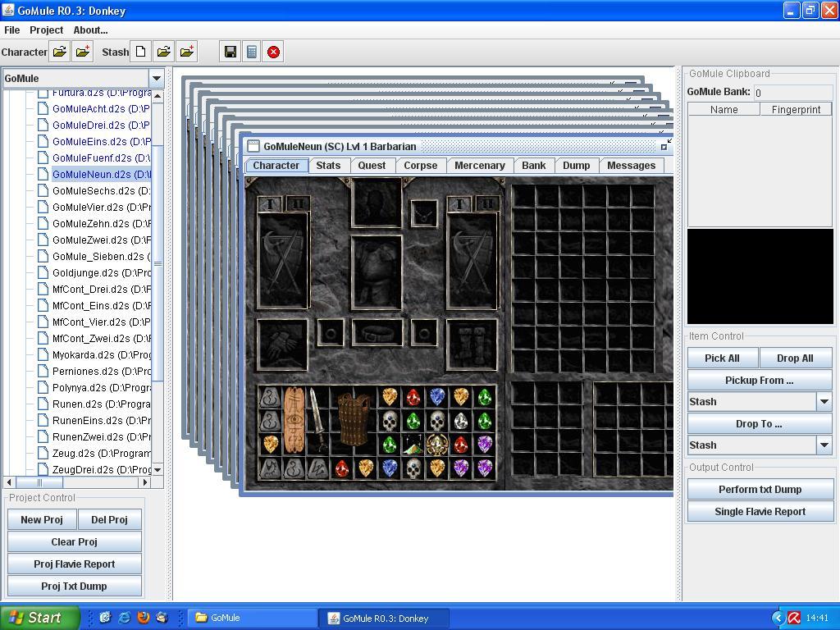This screenshot has height=630, width=840.
Task: Open the GoMule project dropdown
Action: [x=157, y=78]
